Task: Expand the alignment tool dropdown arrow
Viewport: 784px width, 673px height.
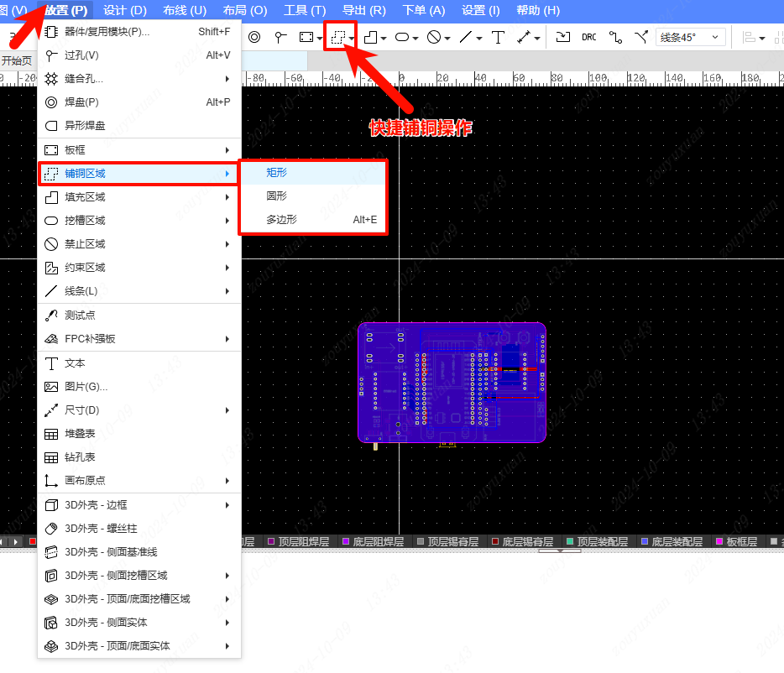Action: tap(762, 38)
